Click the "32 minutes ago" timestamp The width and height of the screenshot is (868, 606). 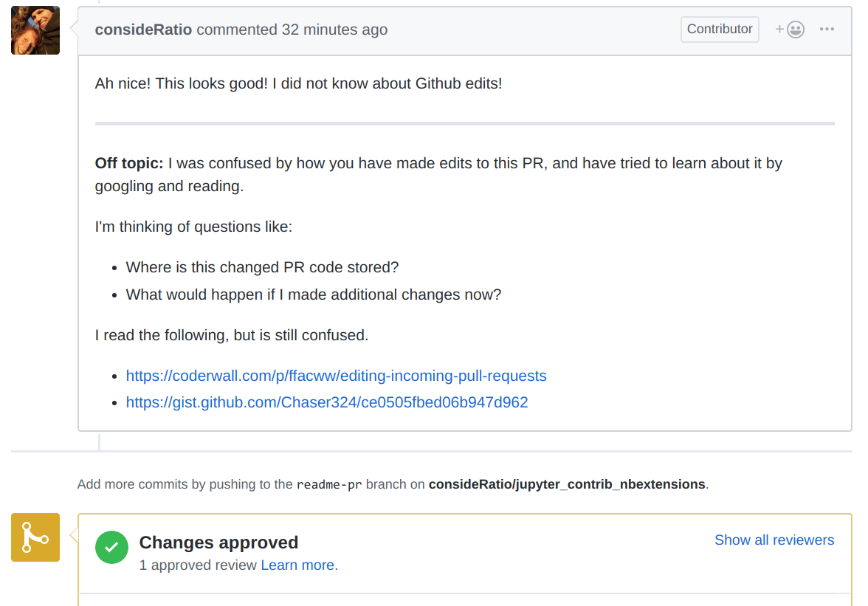tap(334, 30)
